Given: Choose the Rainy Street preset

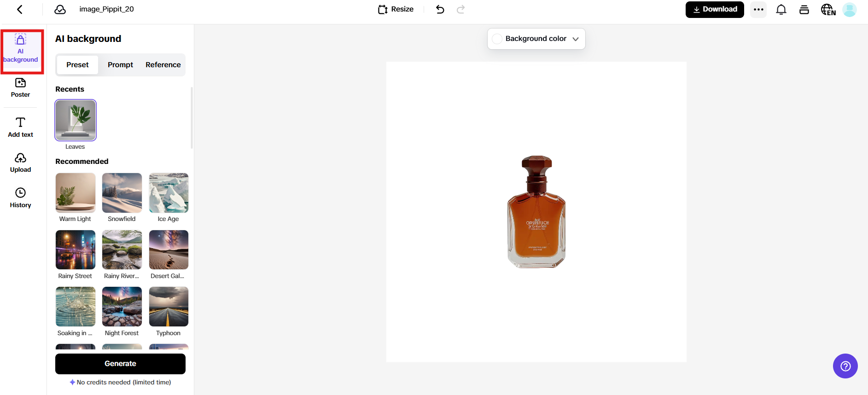Looking at the screenshot, I should click(76, 250).
